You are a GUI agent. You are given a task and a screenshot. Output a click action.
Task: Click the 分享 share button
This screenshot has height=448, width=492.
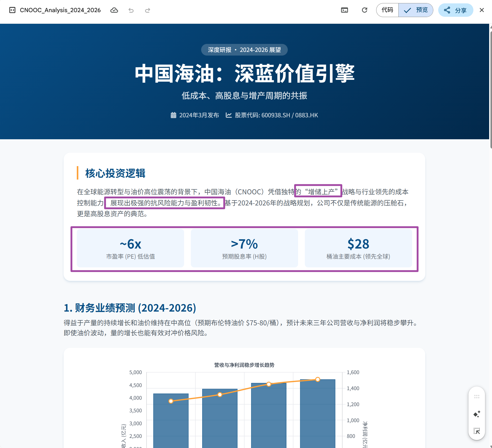tap(455, 10)
